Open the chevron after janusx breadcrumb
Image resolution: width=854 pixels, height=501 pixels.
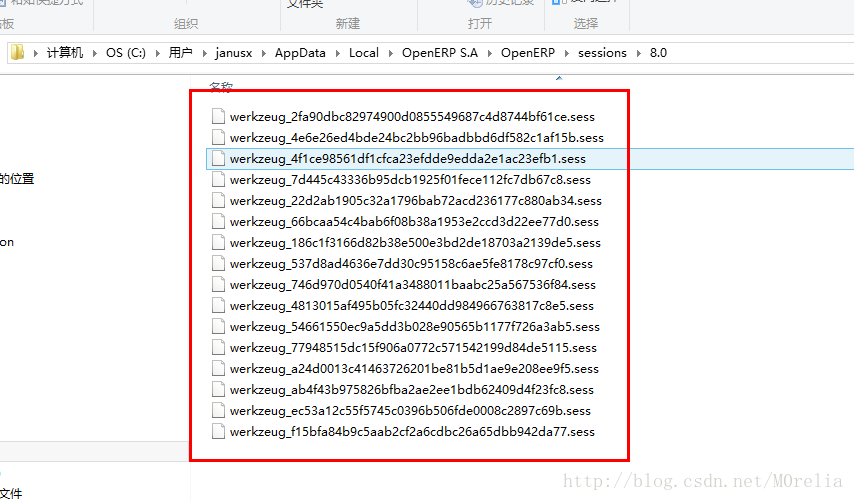266,53
